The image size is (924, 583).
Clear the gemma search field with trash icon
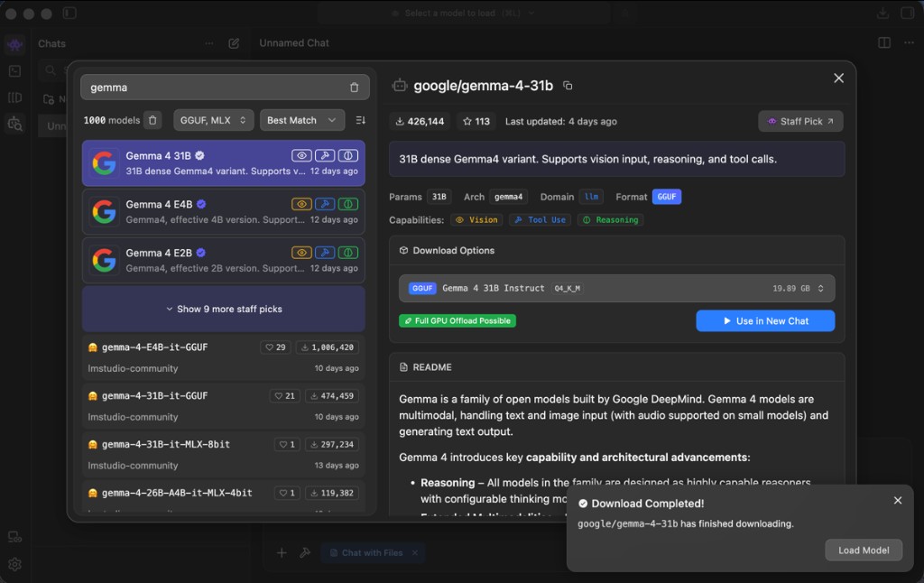pos(354,88)
